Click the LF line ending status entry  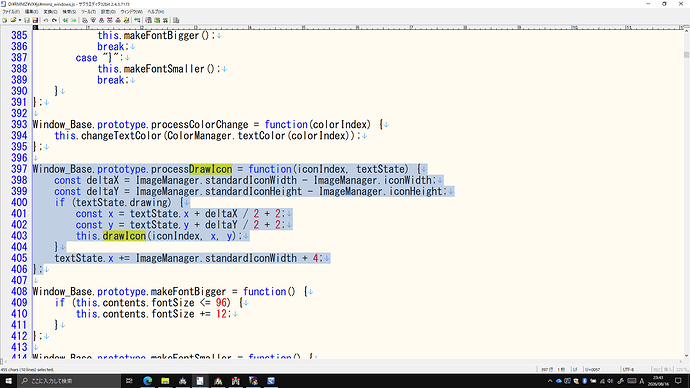click(x=575, y=370)
